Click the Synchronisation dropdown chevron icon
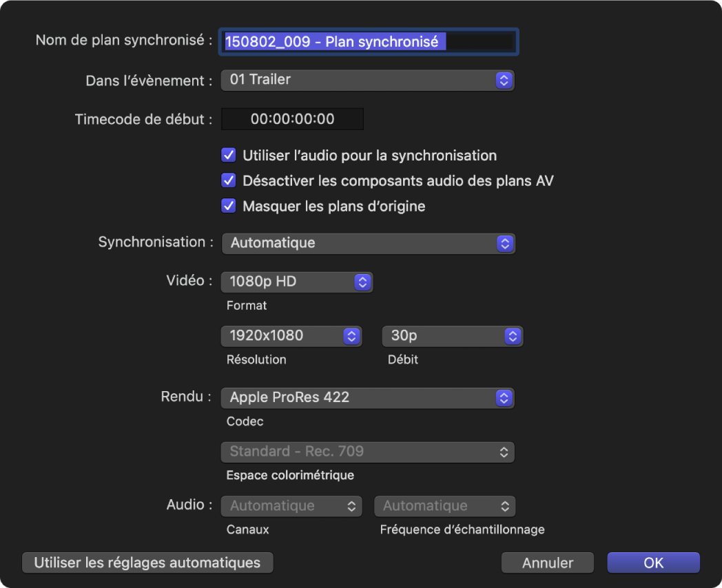 point(505,243)
